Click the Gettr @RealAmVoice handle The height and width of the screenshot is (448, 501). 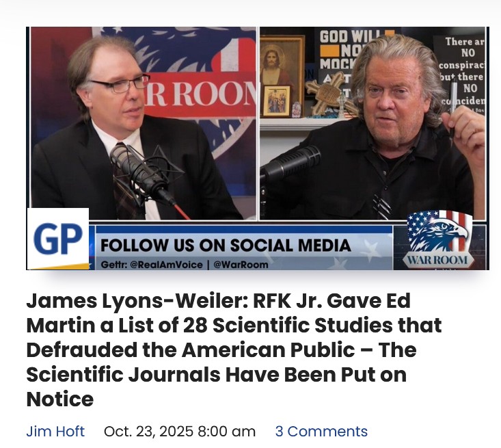click(152, 265)
